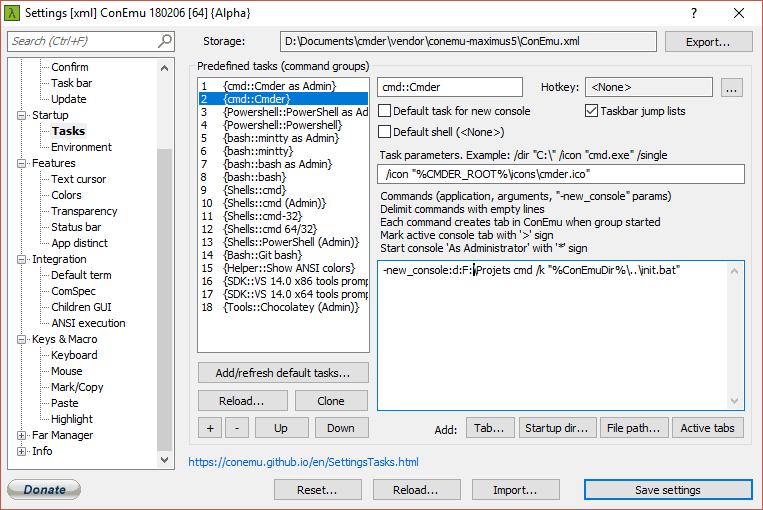Click bottom Reload... button next to Reset
763x510 pixels.
[416, 490]
